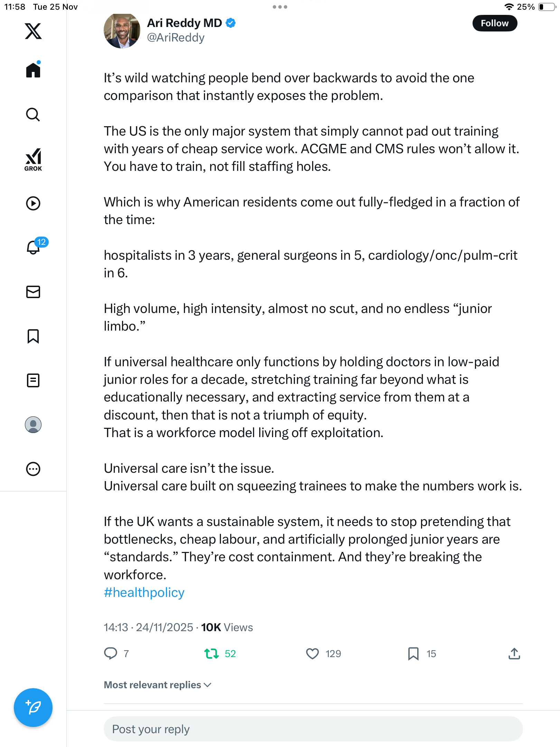Image resolution: width=560 pixels, height=747 pixels.
Task: Open the Search page
Action: [x=33, y=114]
